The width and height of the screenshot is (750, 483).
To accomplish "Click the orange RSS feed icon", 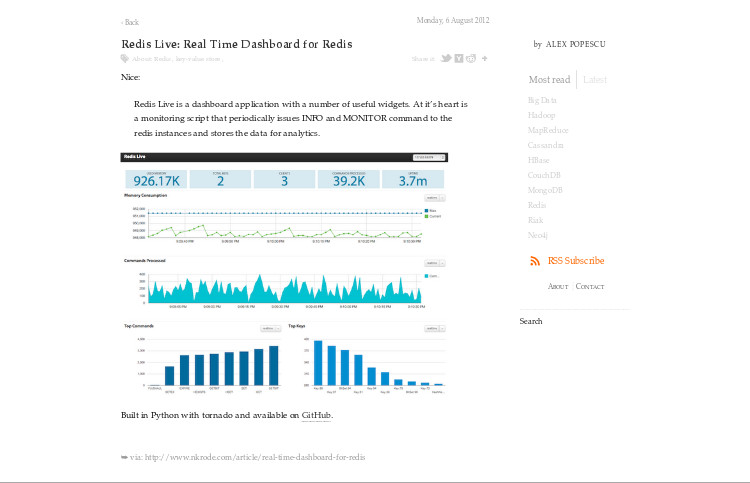I will [535, 261].
